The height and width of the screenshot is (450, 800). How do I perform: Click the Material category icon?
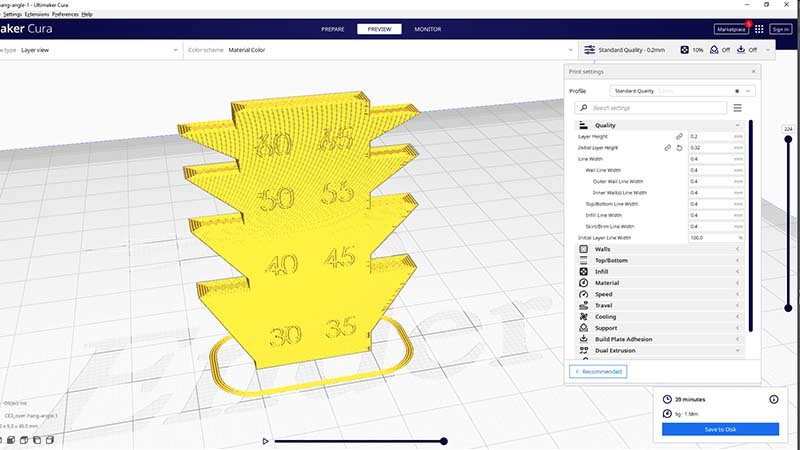(584, 283)
